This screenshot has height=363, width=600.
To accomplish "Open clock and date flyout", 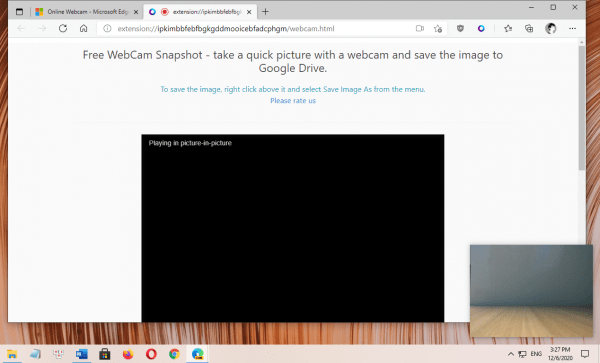I will tap(560, 354).
